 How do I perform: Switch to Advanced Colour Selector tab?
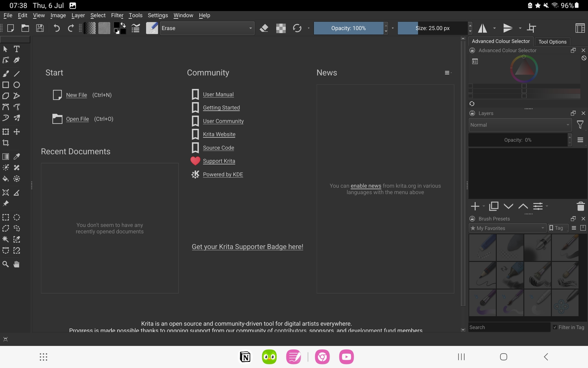[501, 41]
